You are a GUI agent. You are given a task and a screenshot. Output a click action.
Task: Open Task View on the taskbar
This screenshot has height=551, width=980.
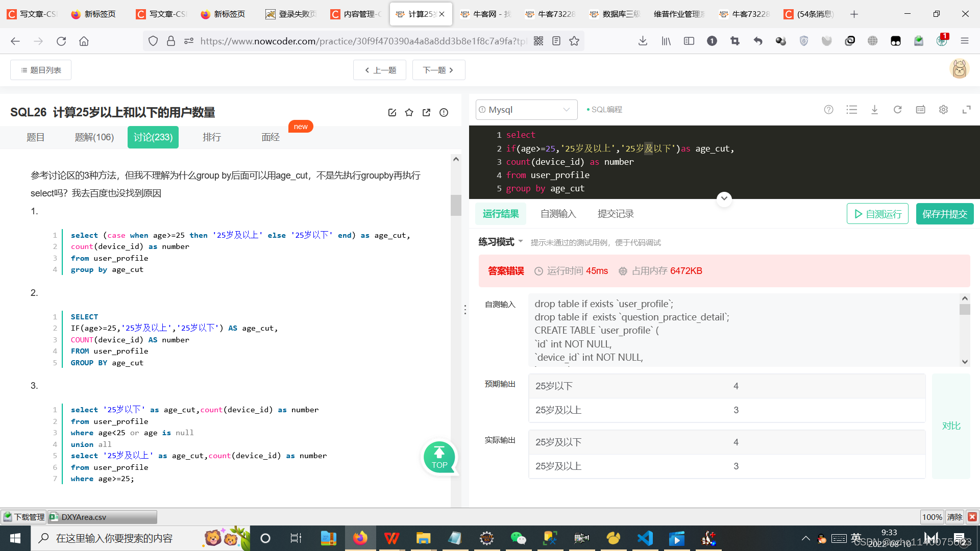point(296,538)
